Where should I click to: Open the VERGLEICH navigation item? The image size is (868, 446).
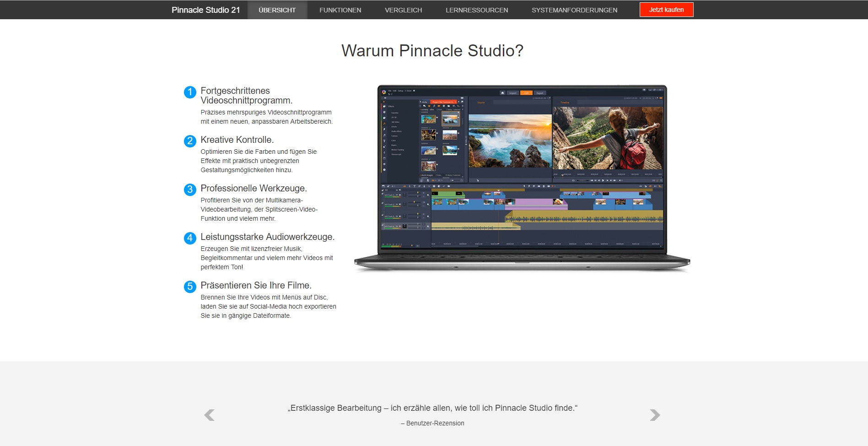[x=403, y=10]
